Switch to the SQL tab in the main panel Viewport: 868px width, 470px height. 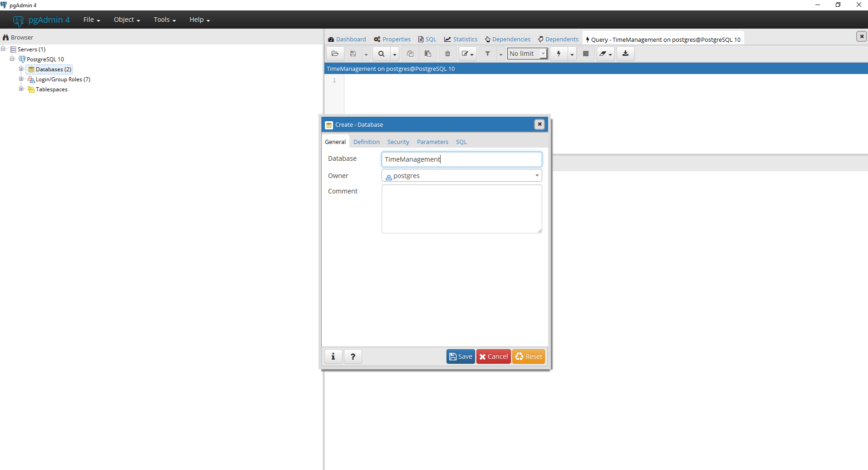(x=427, y=40)
